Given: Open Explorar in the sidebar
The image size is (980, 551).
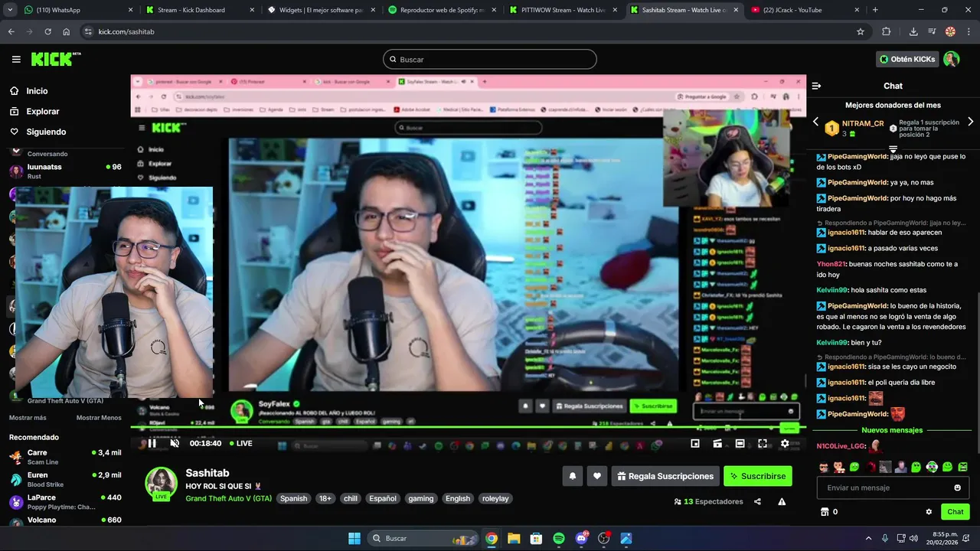Looking at the screenshot, I should (x=34, y=111).
